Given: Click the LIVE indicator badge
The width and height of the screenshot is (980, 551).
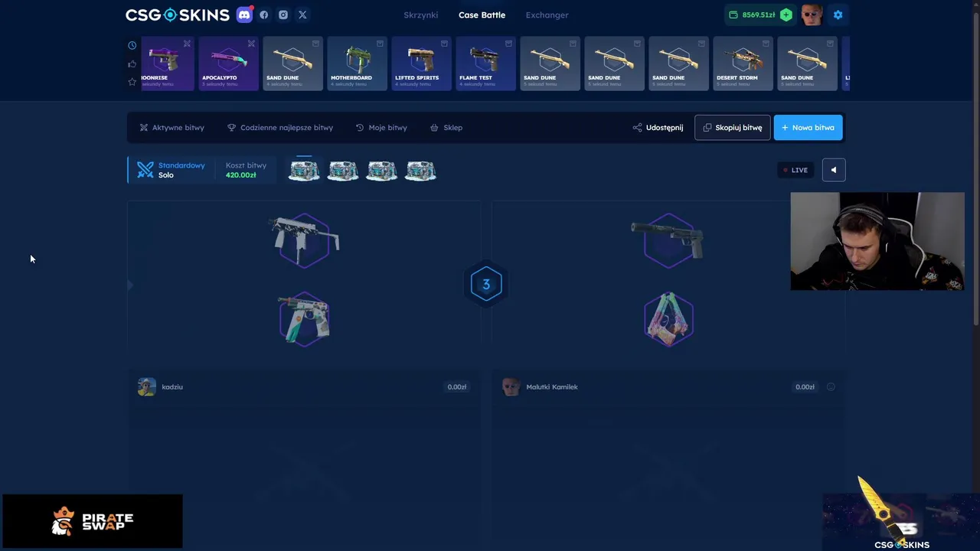Looking at the screenshot, I should pos(795,170).
